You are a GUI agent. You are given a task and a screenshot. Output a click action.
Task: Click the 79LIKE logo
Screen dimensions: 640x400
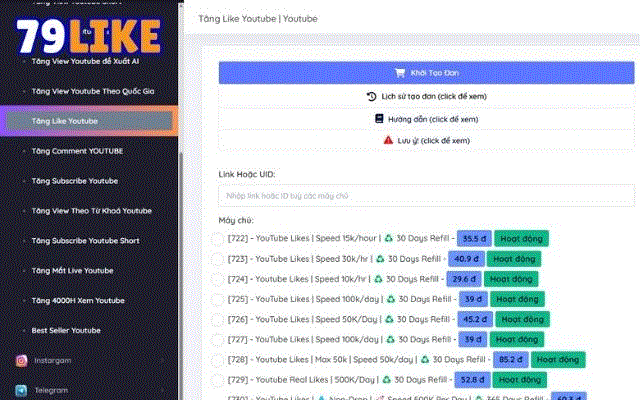pyautogui.click(x=89, y=36)
